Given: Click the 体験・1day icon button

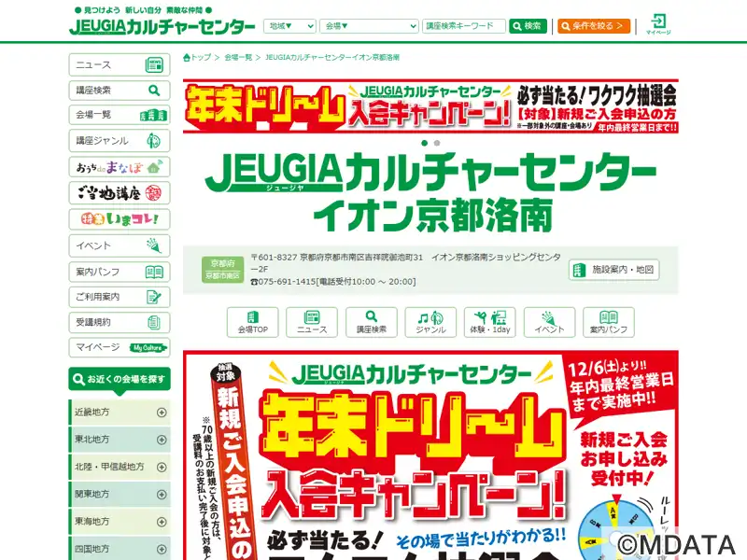Looking at the screenshot, I should (489, 322).
